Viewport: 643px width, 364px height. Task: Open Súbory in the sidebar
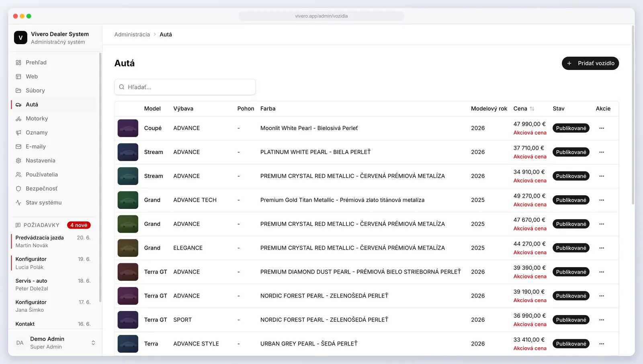tap(53, 91)
